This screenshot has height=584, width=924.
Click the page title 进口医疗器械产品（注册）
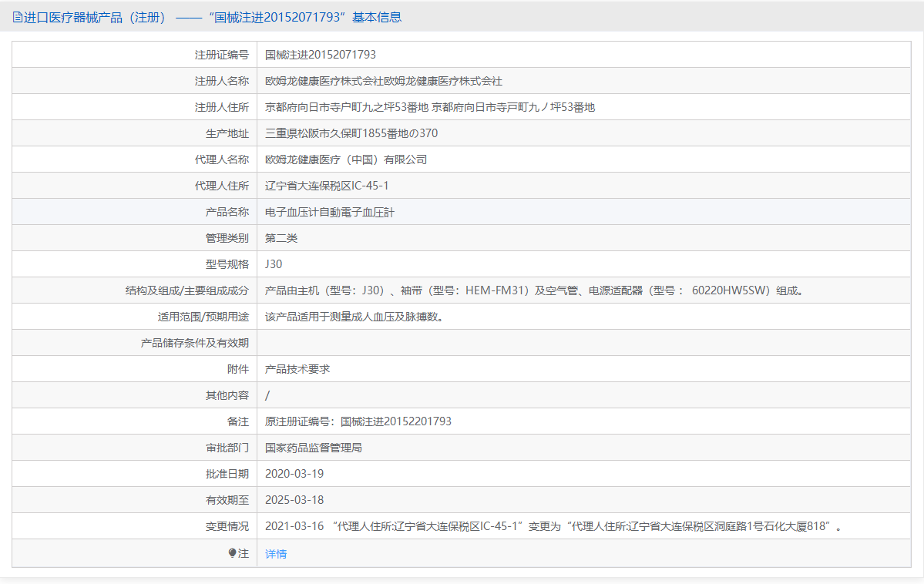click(94, 17)
